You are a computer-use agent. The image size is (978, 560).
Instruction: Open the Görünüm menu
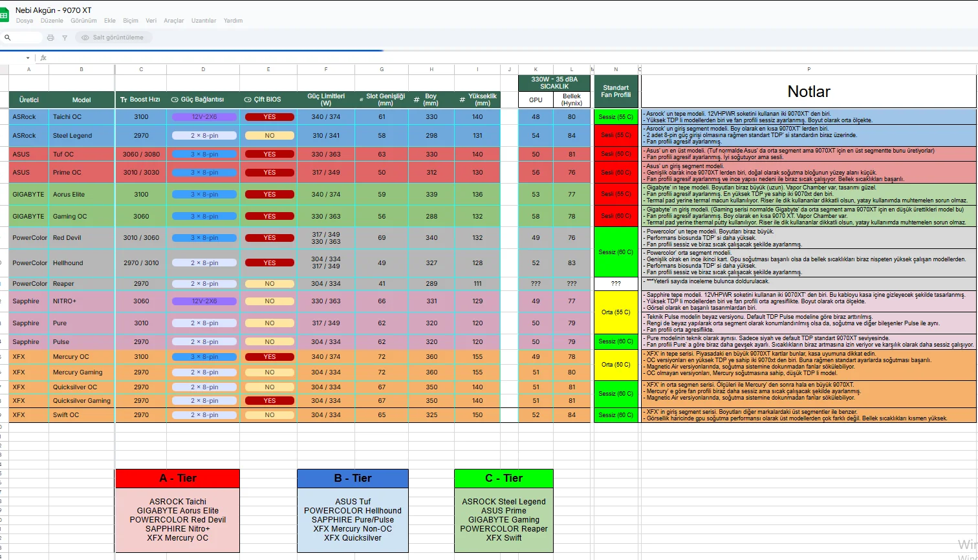(83, 21)
